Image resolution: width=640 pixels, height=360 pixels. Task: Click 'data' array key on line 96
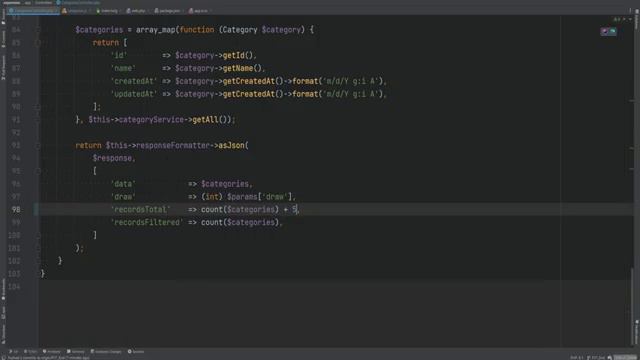pyautogui.click(x=123, y=184)
